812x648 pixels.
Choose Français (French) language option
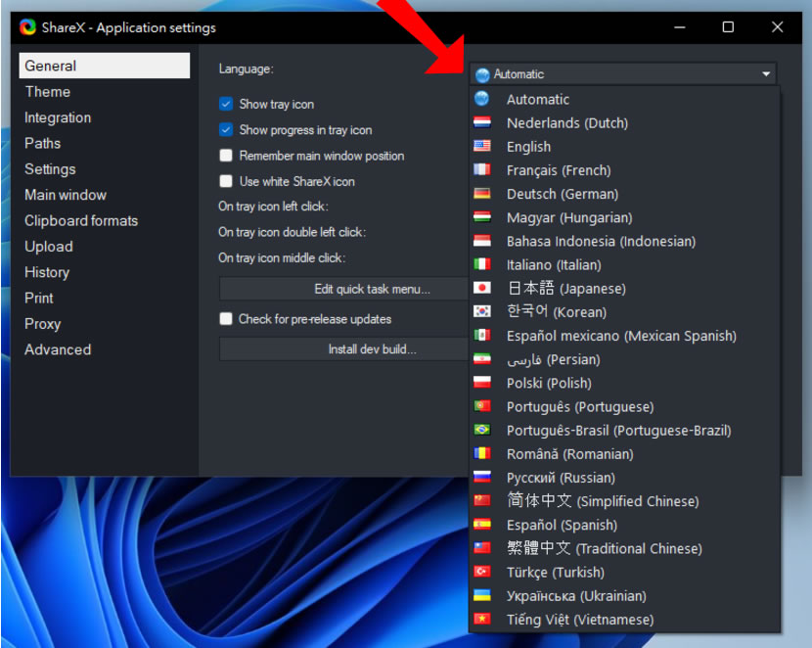(x=624, y=170)
